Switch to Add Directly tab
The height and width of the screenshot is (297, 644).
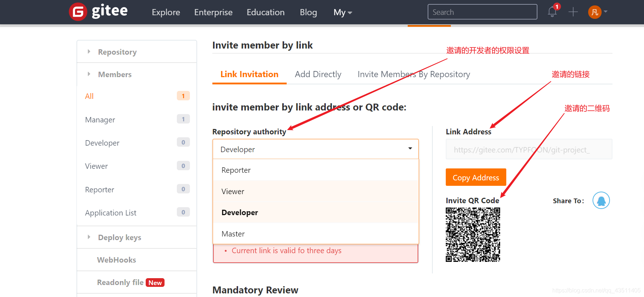click(318, 74)
